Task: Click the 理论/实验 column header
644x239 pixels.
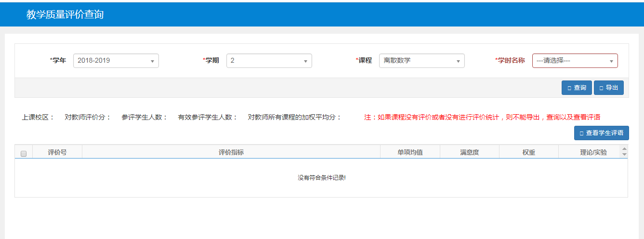Action: (x=593, y=152)
